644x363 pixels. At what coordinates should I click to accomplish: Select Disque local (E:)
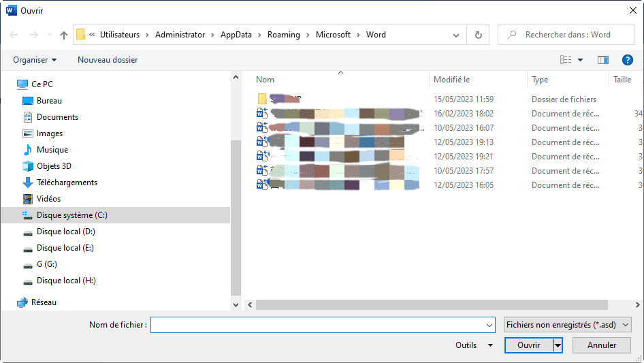pyautogui.click(x=65, y=248)
